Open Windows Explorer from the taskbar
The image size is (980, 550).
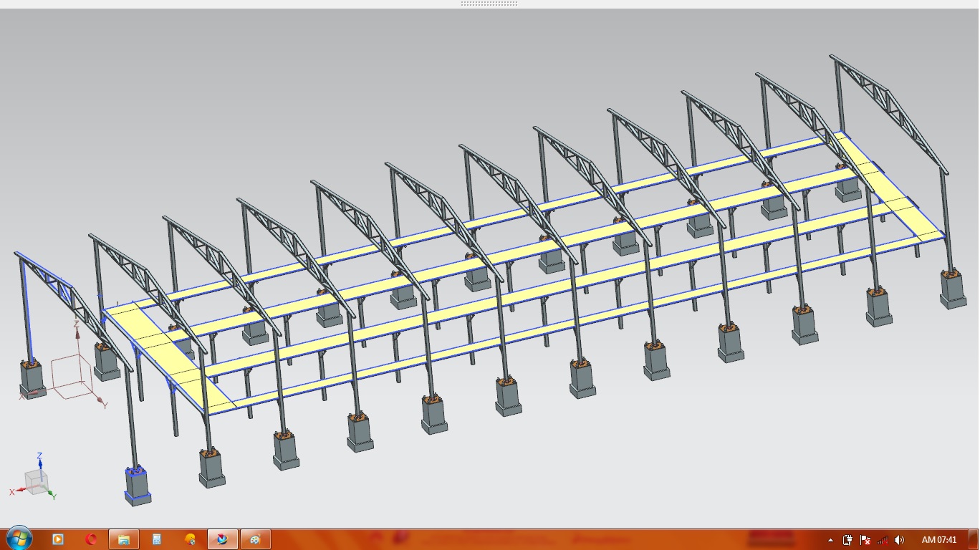(x=124, y=539)
